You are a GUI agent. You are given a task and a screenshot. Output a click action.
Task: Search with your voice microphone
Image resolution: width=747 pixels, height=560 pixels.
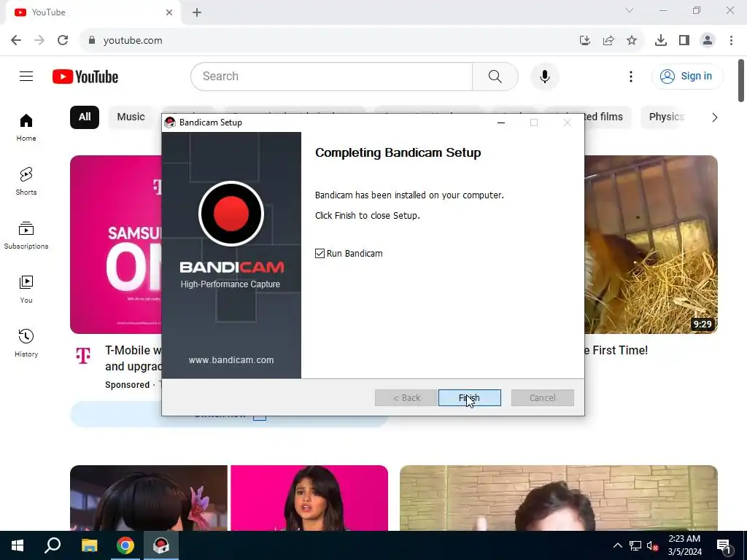(544, 76)
